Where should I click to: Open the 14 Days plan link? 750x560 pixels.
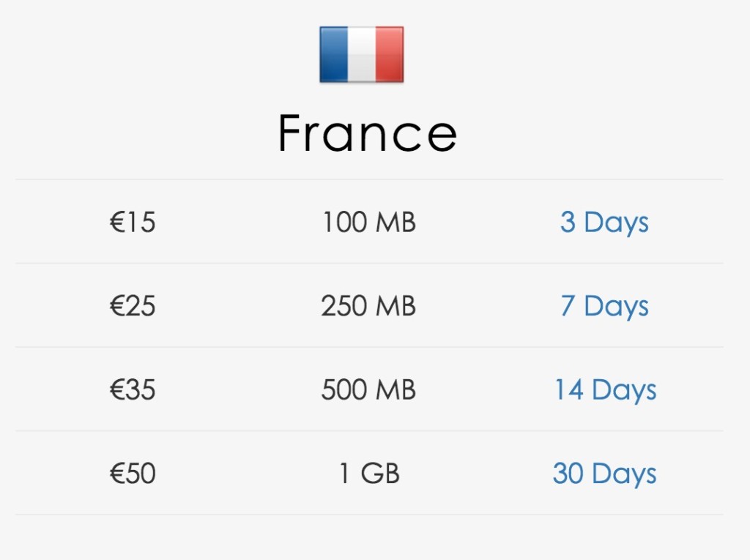[x=605, y=389]
